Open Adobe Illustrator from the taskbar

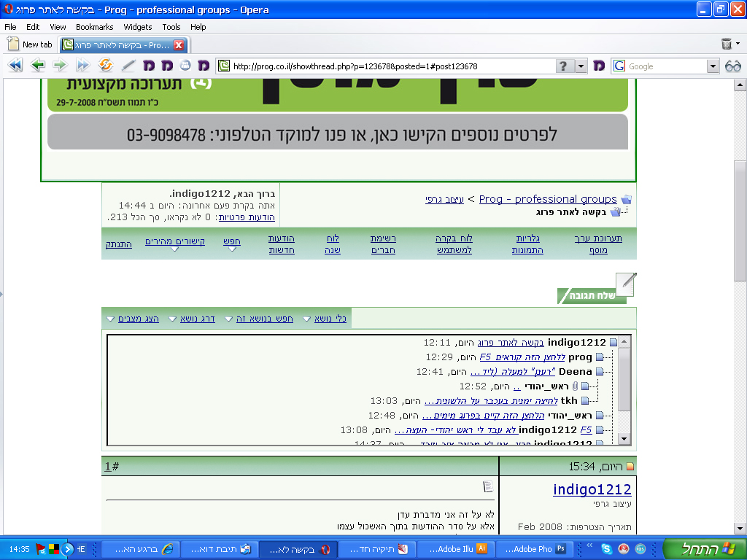456,549
